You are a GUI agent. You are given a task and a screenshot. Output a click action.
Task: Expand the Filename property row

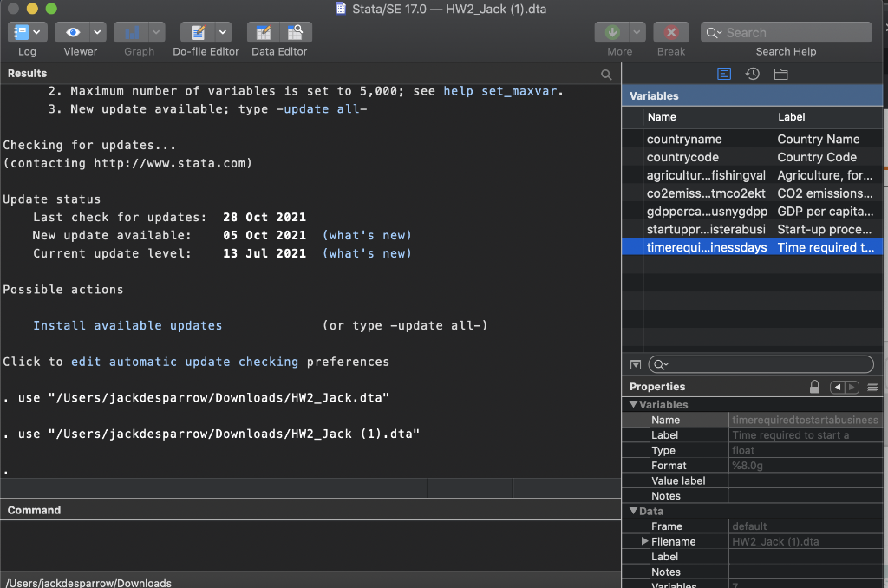pos(644,541)
